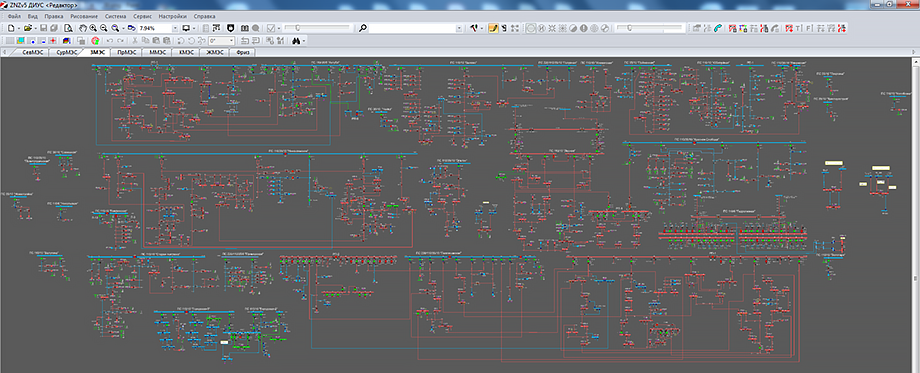Click the save diskette icon

(x=43, y=28)
